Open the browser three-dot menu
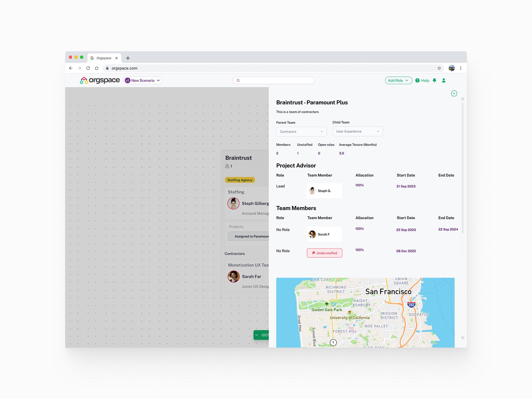Screen dimensions: 532x399 tap(461, 68)
